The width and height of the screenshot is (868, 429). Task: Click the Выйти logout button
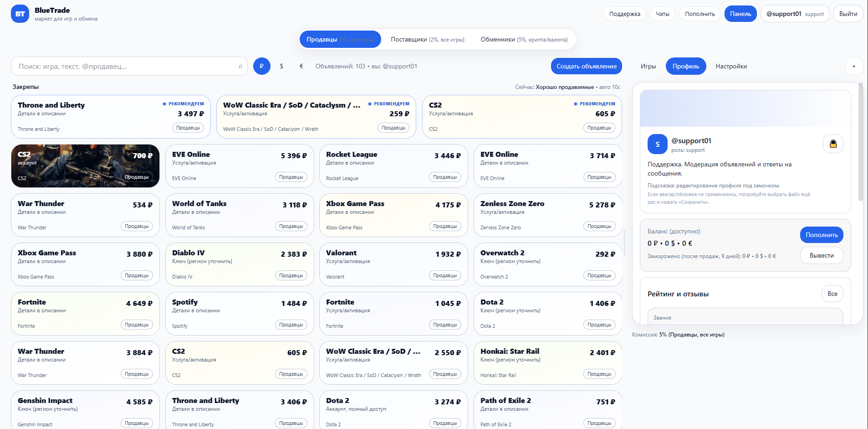pos(848,14)
